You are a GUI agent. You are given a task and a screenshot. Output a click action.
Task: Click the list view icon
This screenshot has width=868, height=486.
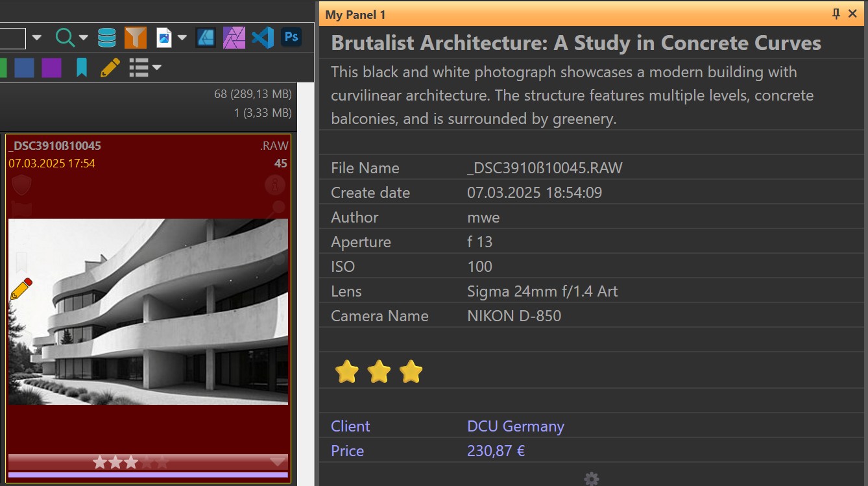click(x=139, y=67)
